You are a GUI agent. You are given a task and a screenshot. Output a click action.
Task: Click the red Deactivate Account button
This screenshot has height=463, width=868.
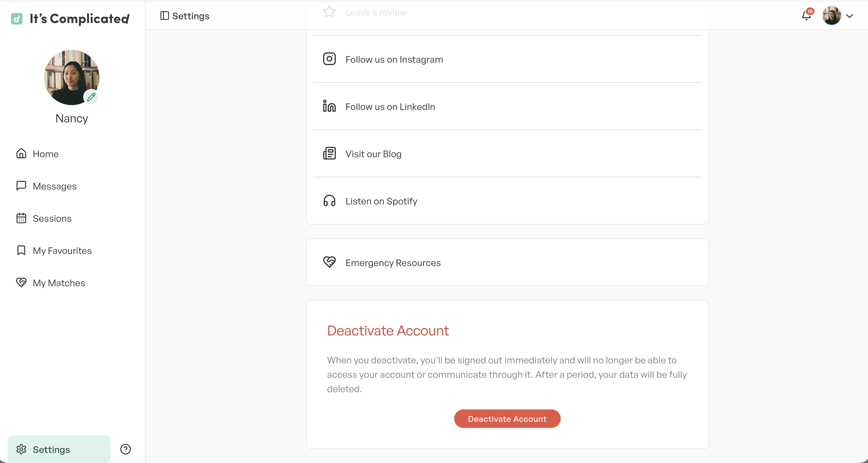tap(507, 419)
